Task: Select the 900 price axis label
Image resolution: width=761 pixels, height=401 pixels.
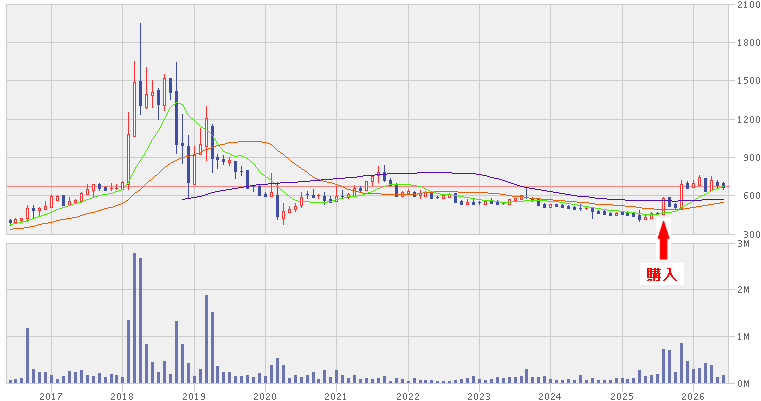Action: (x=751, y=158)
